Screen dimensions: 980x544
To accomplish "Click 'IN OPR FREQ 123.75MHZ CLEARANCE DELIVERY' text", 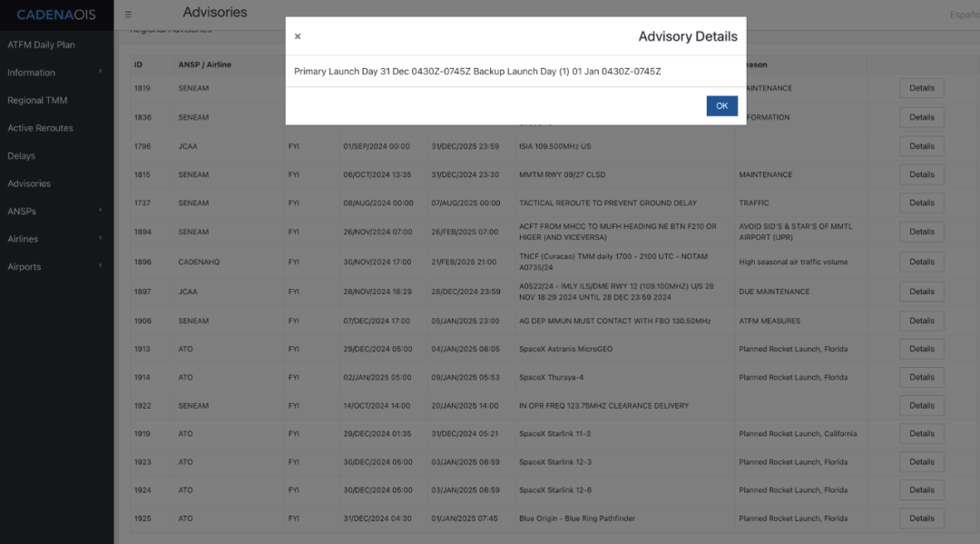I will point(603,406).
